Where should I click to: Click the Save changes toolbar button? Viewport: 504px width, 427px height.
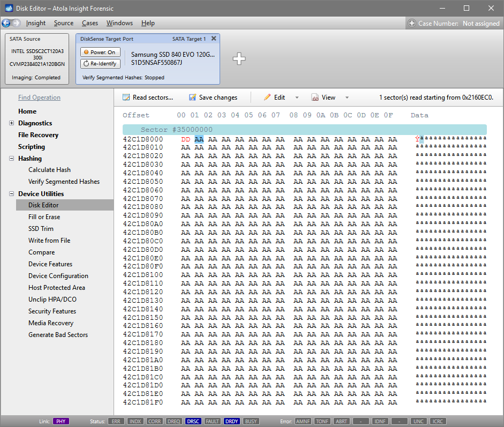(x=213, y=98)
